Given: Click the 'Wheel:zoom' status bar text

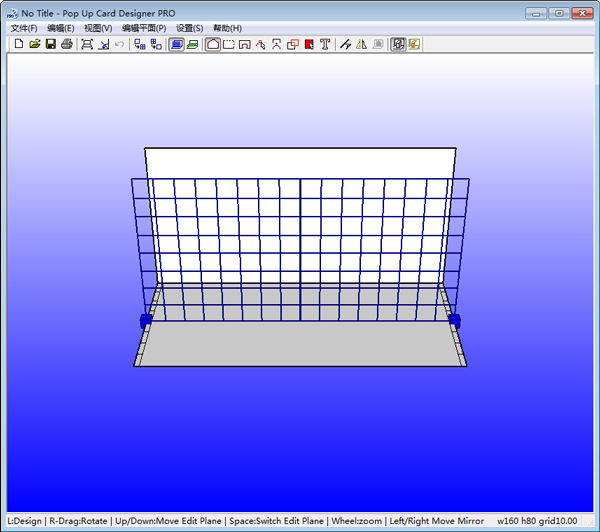Looking at the screenshot, I should click(x=356, y=521).
